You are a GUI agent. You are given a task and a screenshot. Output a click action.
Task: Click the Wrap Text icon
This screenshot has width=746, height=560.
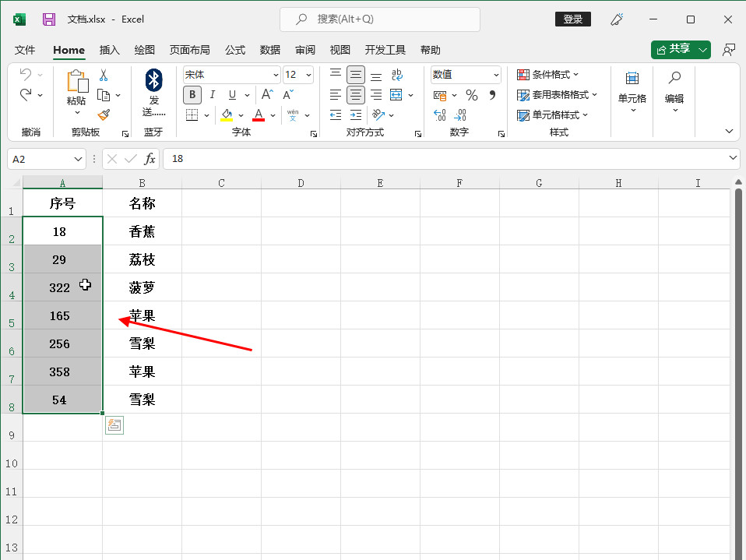[x=397, y=75]
